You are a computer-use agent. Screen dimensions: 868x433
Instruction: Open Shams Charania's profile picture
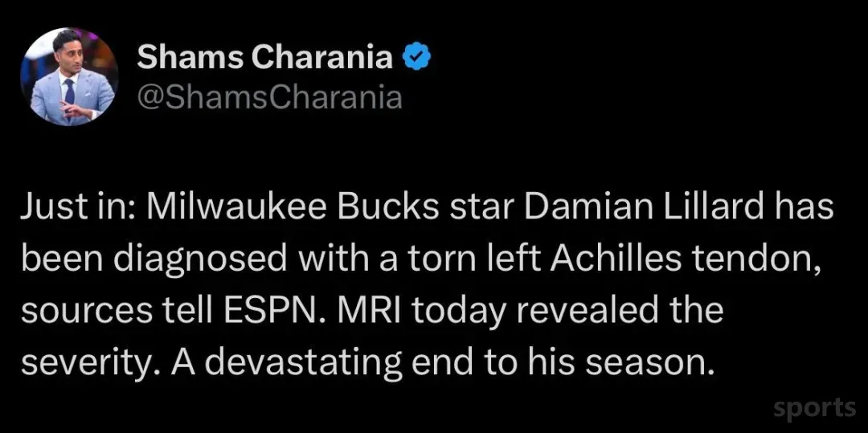pyautogui.click(x=68, y=77)
